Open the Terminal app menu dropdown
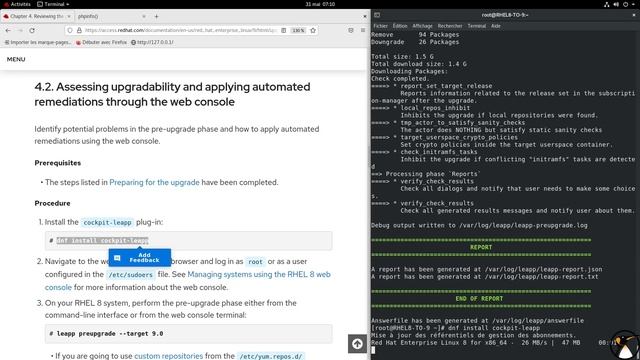Viewport: 640px width, 360px height. [53, 4]
